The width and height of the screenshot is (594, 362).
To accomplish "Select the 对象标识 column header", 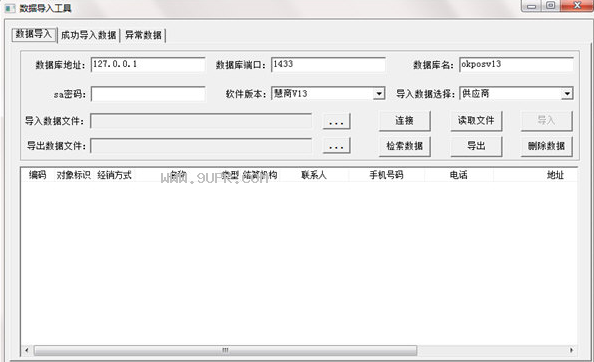I will [x=73, y=175].
